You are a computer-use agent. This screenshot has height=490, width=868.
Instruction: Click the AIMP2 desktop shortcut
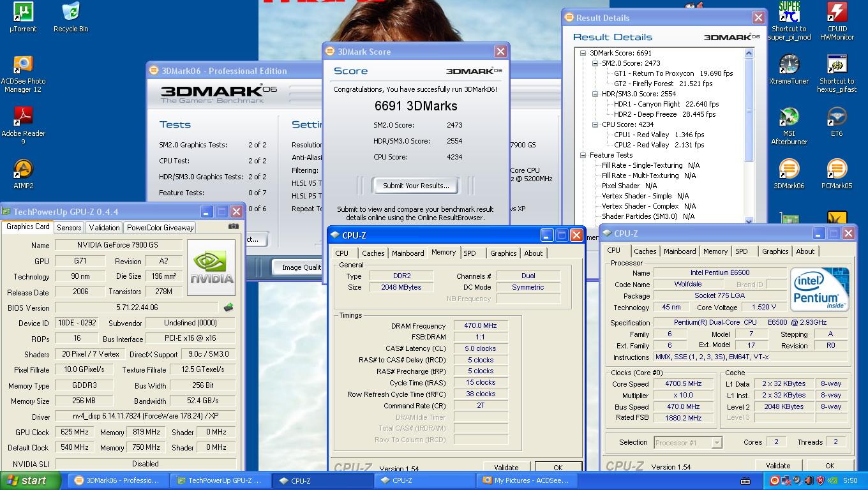(23, 174)
